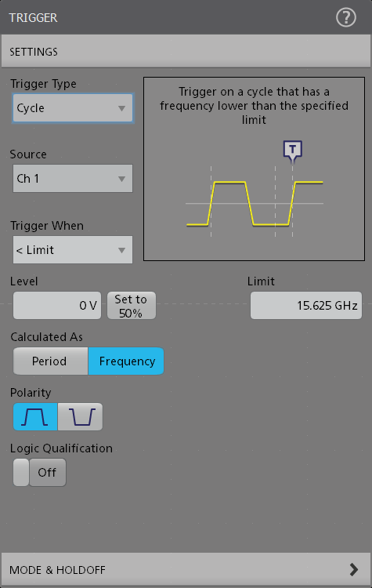Click the TRIGGER panel title

34,17
